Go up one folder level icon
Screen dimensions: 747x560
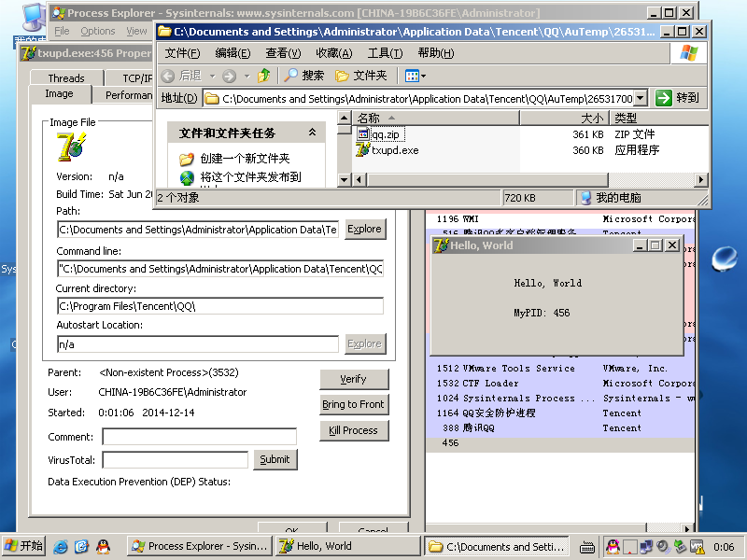coord(264,76)
